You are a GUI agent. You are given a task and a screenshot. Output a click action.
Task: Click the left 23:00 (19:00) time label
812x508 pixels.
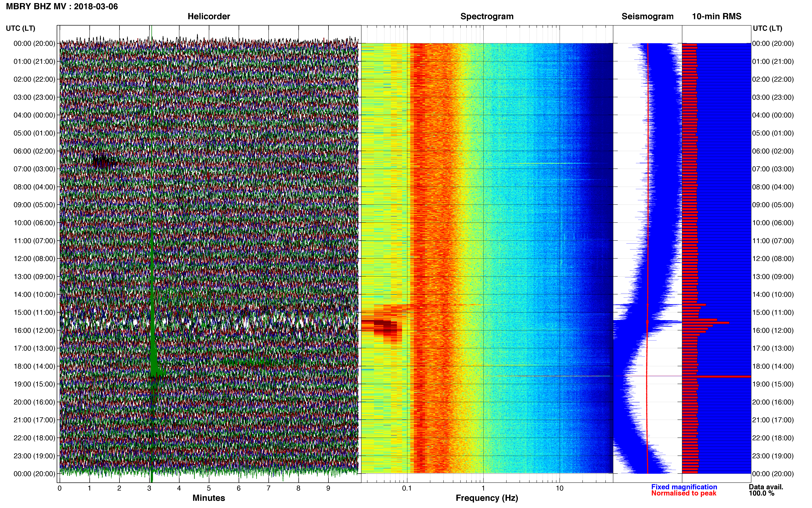coord(34,456)
